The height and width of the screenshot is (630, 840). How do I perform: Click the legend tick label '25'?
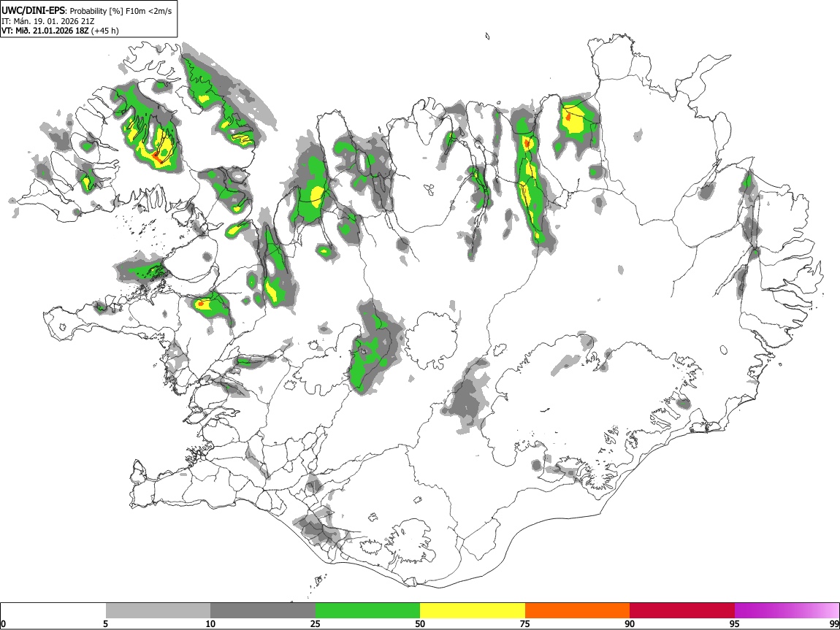coord(316,623)
